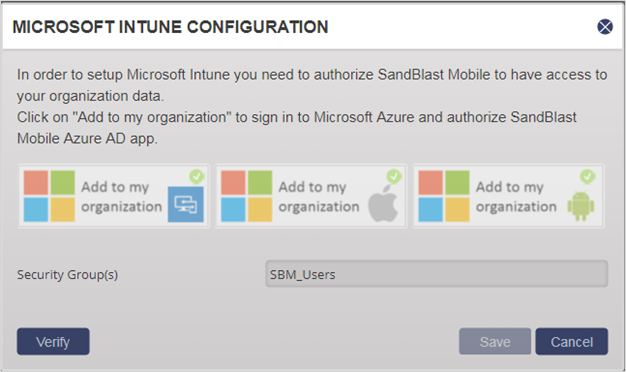
Task: Click the green checkmark above the Windows icon
Action: click(196, 176)
